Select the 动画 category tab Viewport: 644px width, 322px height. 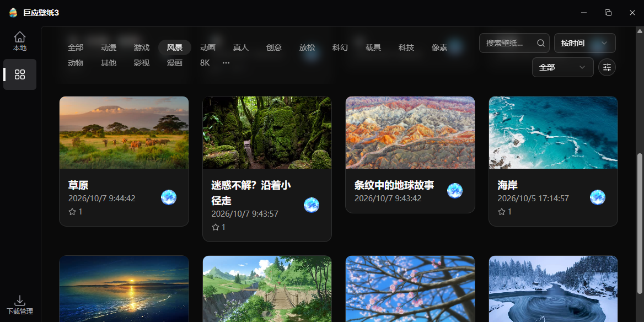click(208, 47)
